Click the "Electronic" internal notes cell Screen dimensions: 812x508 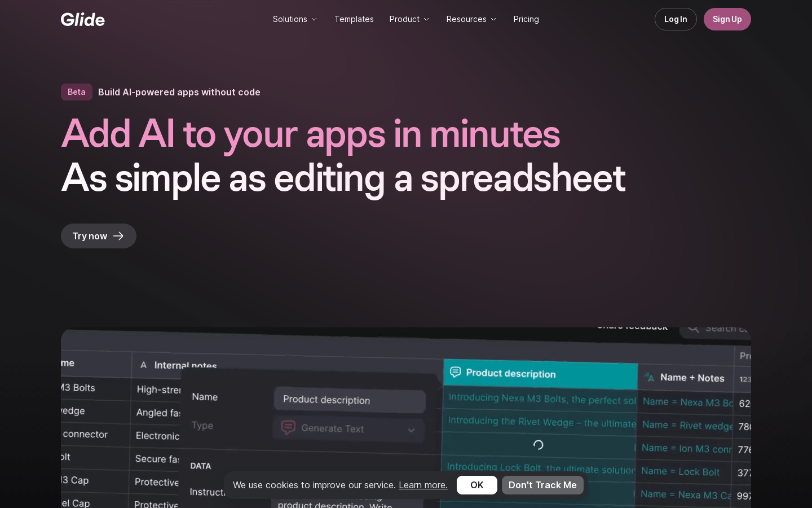click(157, 436)
